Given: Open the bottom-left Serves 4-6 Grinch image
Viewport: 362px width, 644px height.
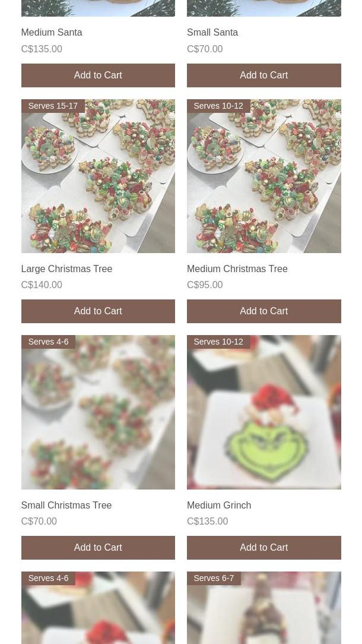Looking at the screenshot, I should 98,608.
